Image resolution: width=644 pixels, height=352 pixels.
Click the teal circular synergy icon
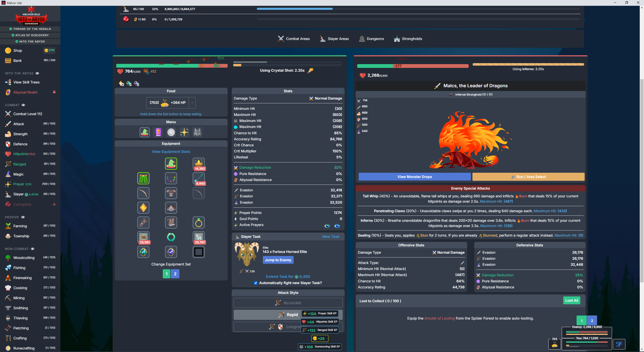tap(171, 237)
